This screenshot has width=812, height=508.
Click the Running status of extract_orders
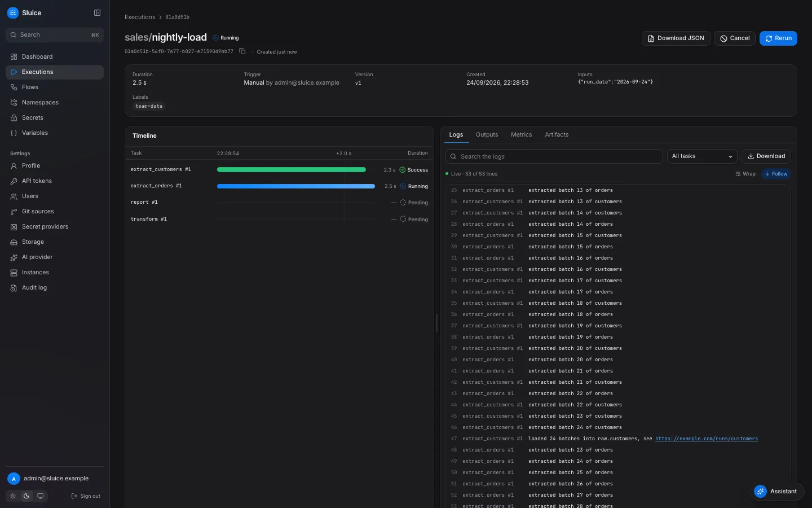coord(414,186)
